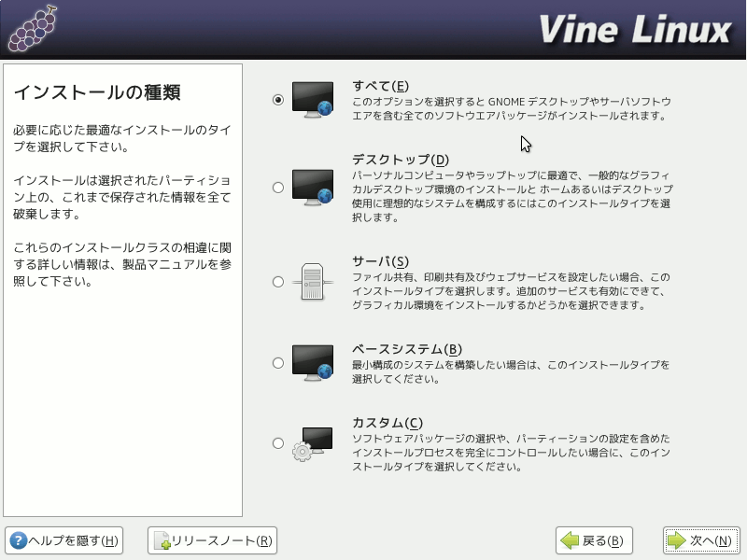The image size is (747, 560).
Task: Click the description text under ベースシステム
Action: 511,371
